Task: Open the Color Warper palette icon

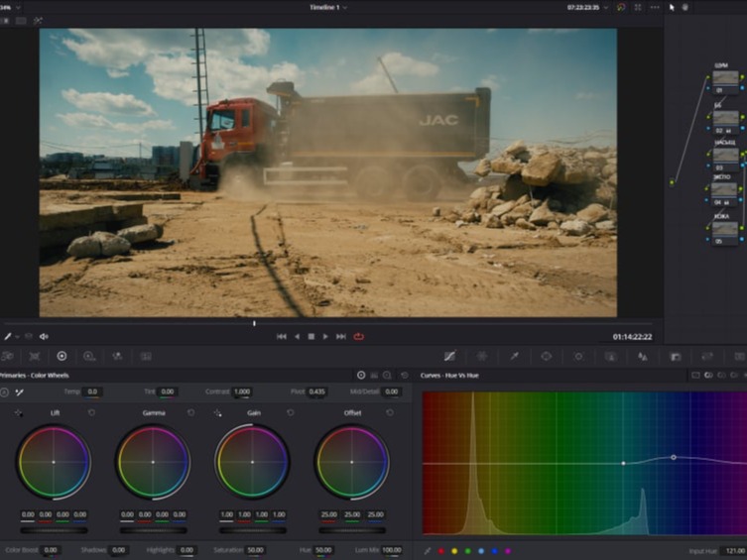Action: pyautogui.click(x=482, y=356)
